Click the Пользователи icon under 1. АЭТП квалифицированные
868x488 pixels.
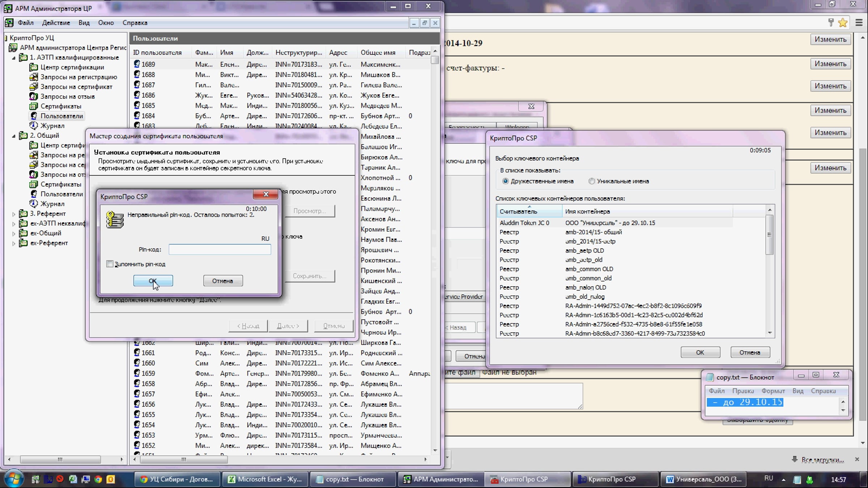coord(34,116)
